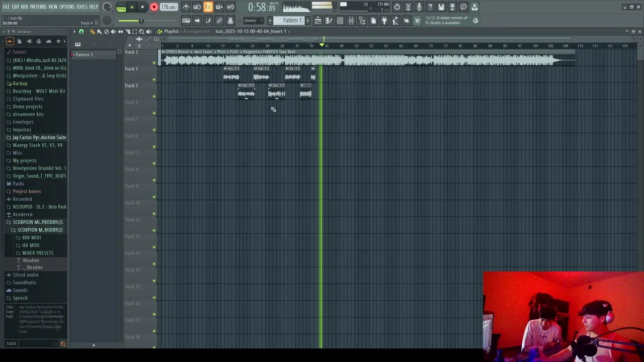Click the download updates icon
This screenshot has height=362, width=644.
point(474,7)
